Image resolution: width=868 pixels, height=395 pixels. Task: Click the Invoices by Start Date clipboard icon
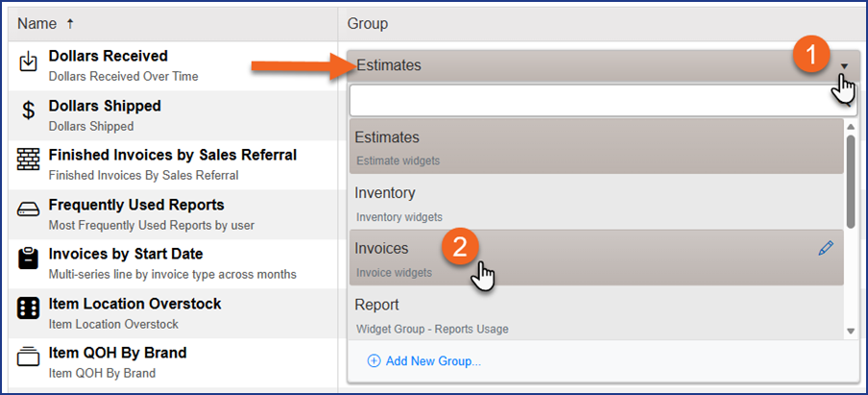[29, 261]
